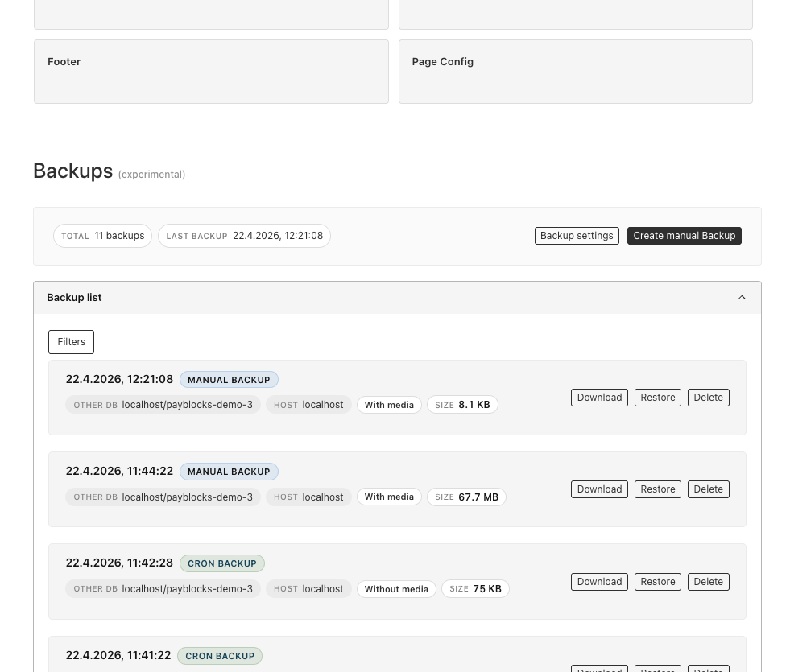Open the Page Config card
786x672 pixels.
pyautogui.click(x=576, y=72)
